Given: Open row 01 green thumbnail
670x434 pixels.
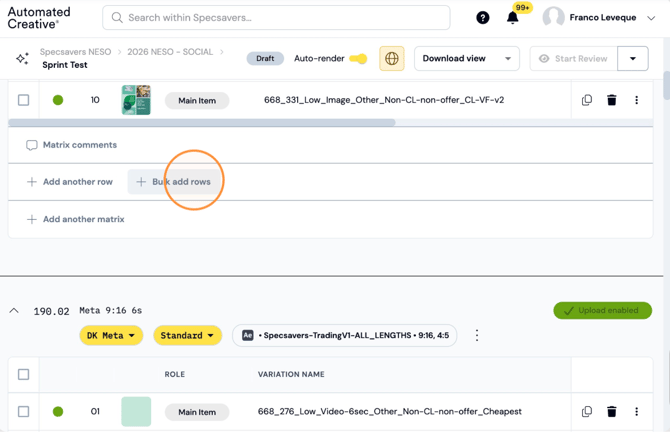Looking at the screenshot, I should point(136,411).
